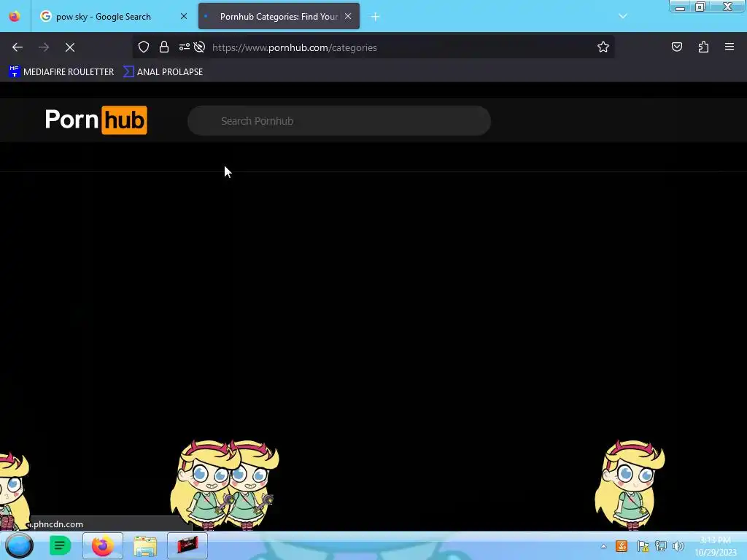Close the pow sky Google Search tab
The width and height of the screenshot is (747, 560).
click(183, 17)
